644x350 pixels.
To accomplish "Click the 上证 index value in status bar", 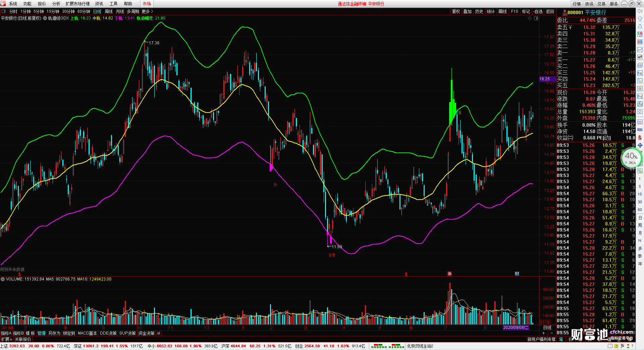I will (17, 346).
